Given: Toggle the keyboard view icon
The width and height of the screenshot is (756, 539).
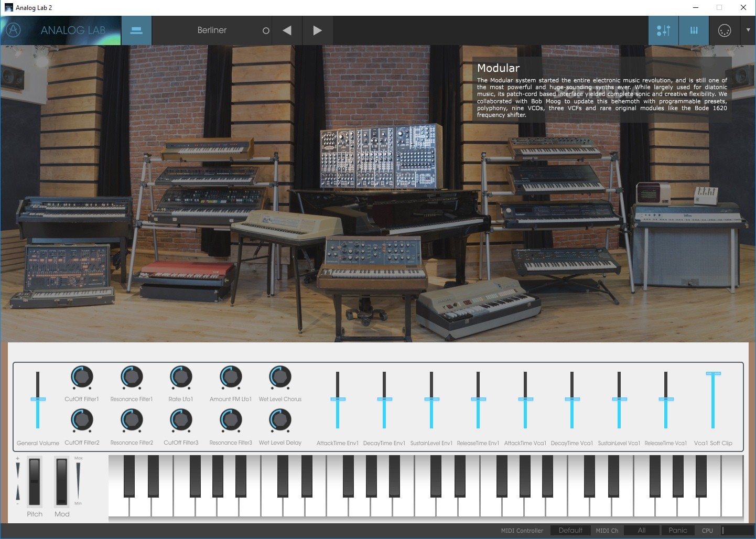Looking at the screenshot, I should pyautogui.click(x=694, y=30).
